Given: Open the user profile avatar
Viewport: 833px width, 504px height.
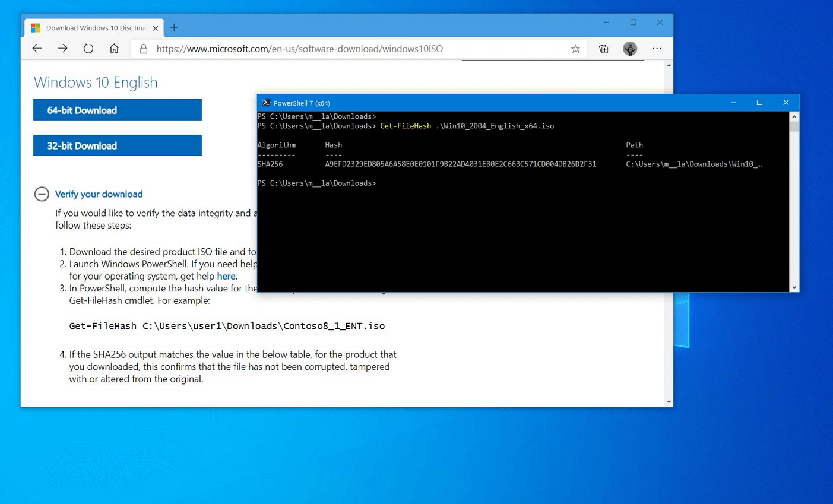Looking at the screenshot, I should [x=630, y=49].
